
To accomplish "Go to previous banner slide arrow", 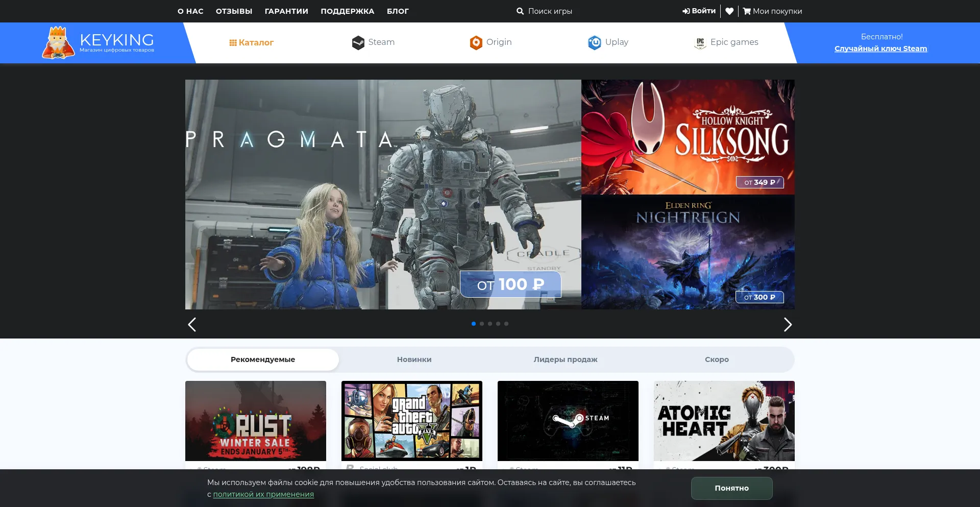I will (x=192, y=325).
